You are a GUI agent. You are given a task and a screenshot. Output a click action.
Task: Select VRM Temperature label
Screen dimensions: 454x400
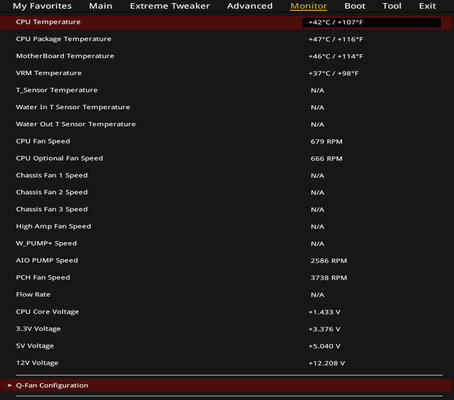point(49,73)
